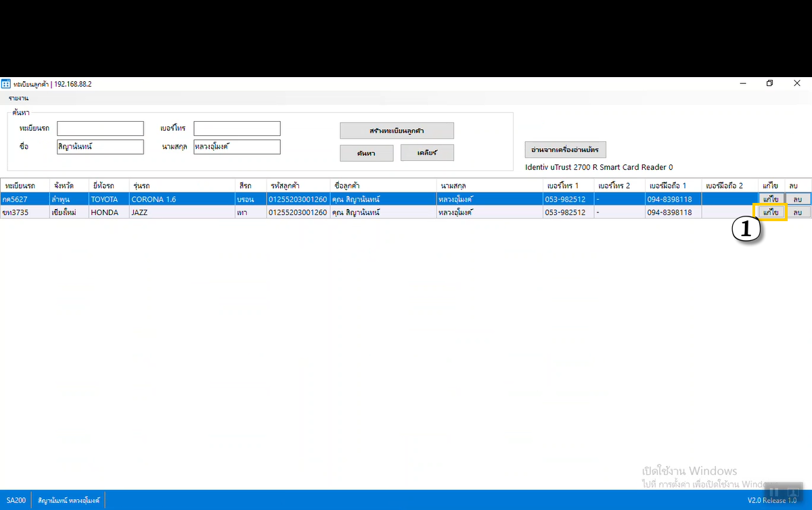This screenshot has height=510, width=812.
Task: Click the ค้นหา search button
Action: 366,154
